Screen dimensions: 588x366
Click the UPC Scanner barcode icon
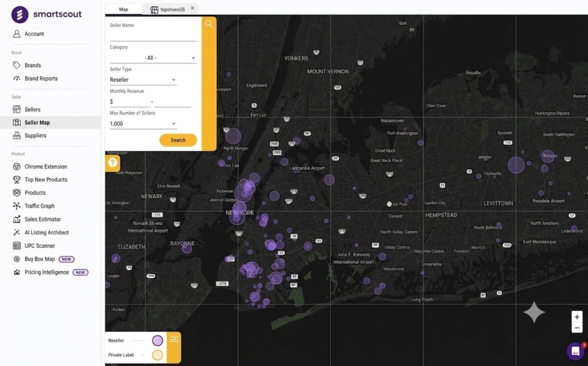tap(17, 246)
